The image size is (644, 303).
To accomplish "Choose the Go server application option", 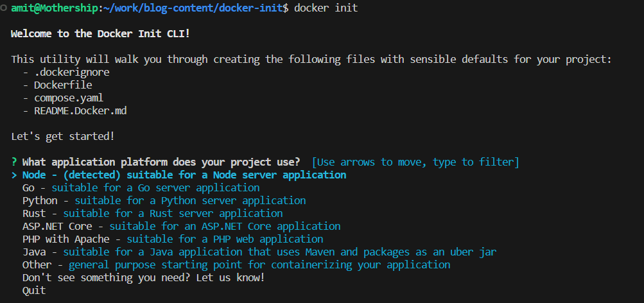I will (141, 188).
